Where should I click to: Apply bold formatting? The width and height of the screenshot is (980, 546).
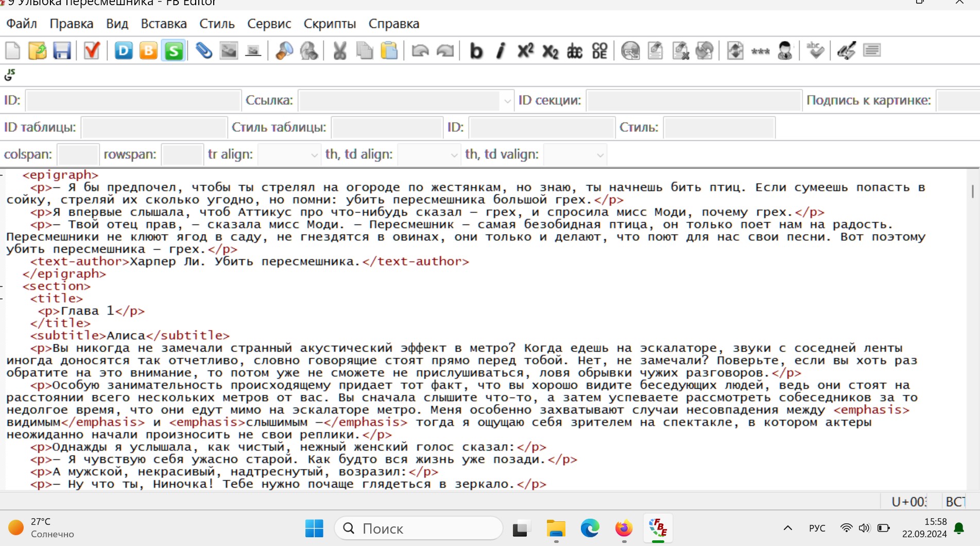pyautogui.click(x=476, y=50)
